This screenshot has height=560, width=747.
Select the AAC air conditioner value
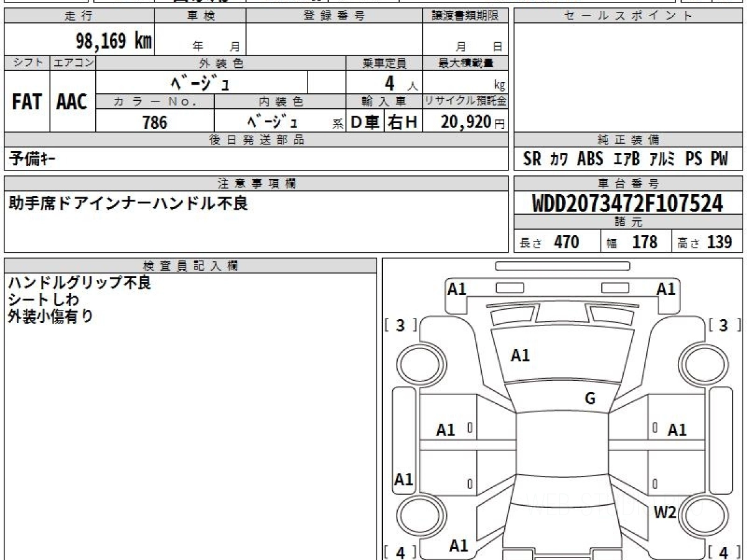pyautogui.click(x=72, y=103)
